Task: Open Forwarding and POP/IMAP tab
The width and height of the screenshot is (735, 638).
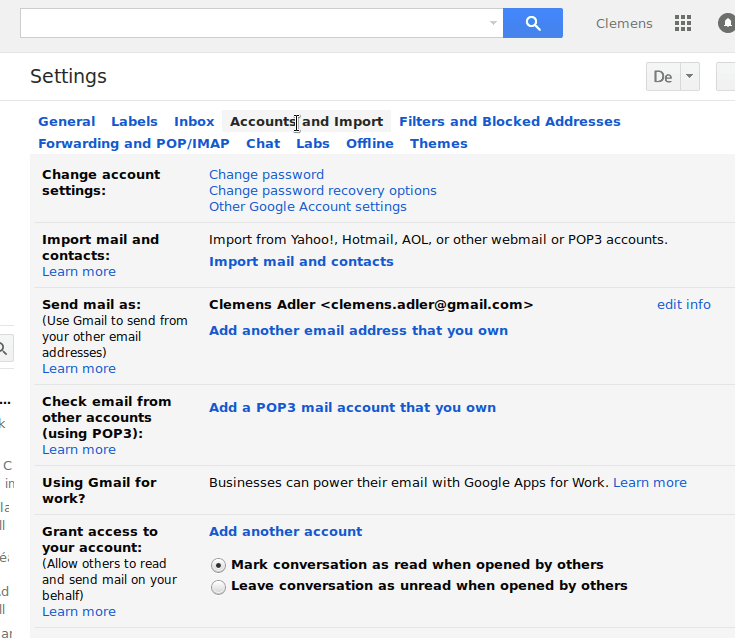Action: 134,143
